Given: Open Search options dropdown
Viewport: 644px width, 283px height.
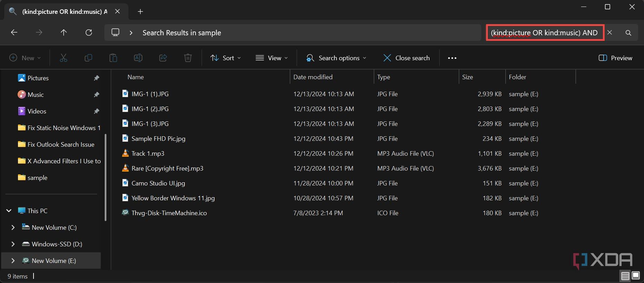Looking at the screenshot, I should point(336,58).
